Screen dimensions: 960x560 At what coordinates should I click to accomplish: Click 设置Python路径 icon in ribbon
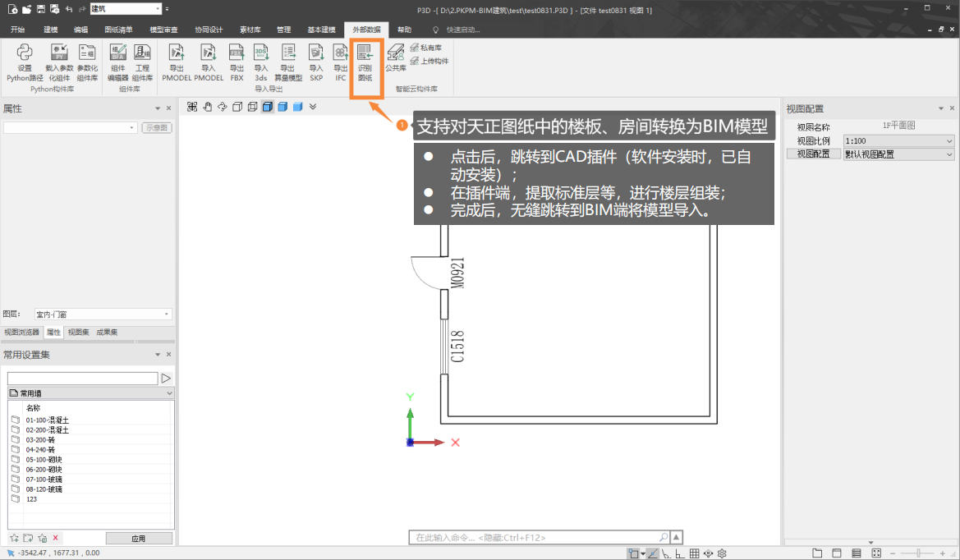click(x=25, y=62)
